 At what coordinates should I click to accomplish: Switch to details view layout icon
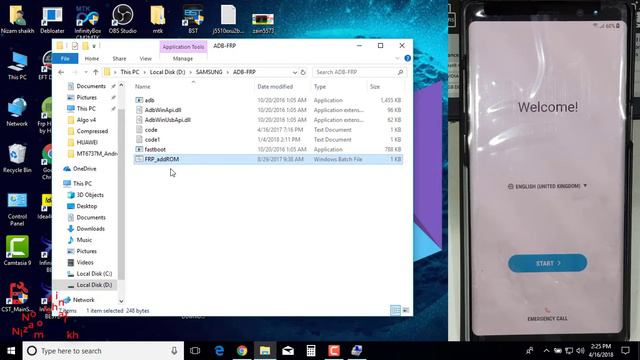pyautogui.click(x=395, y=311)
